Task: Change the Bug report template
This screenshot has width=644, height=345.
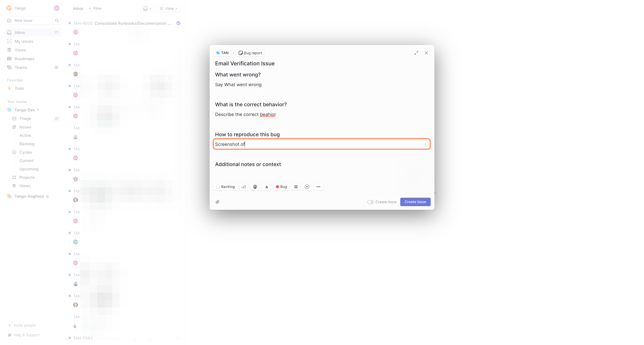Action: coord(250,53)
